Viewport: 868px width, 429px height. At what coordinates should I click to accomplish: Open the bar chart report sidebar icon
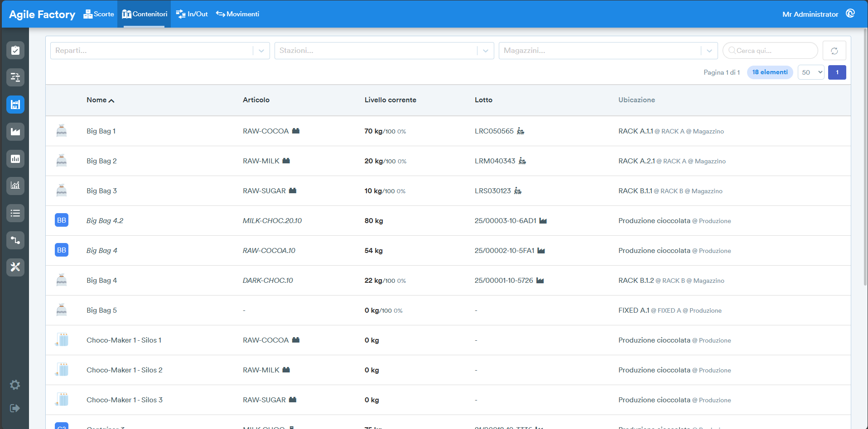(x=15, y=159)
